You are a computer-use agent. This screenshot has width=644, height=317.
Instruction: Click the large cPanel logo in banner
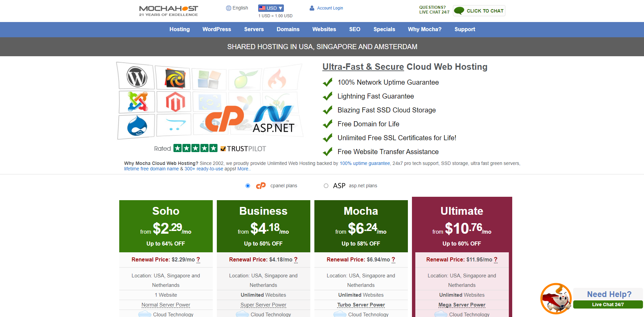(x=224, y=119)
